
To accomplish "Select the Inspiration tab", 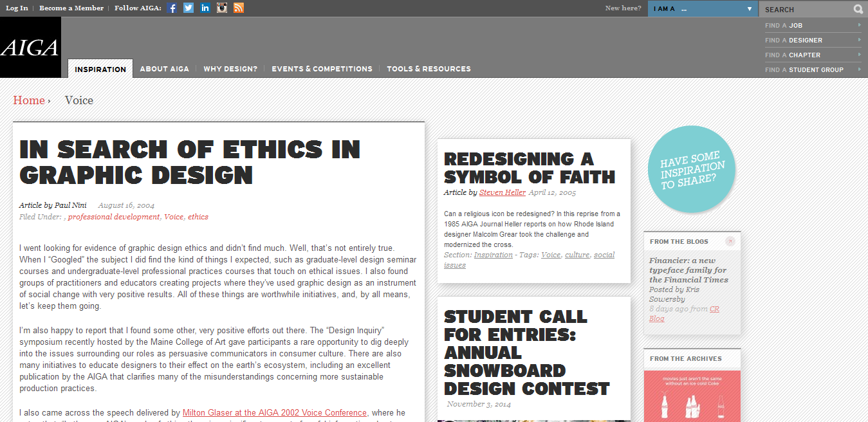I will click(x=100, y=69).
